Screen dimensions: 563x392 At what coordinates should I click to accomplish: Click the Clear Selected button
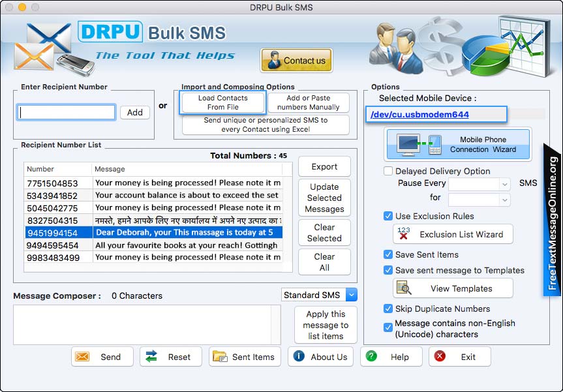(324, 233)
